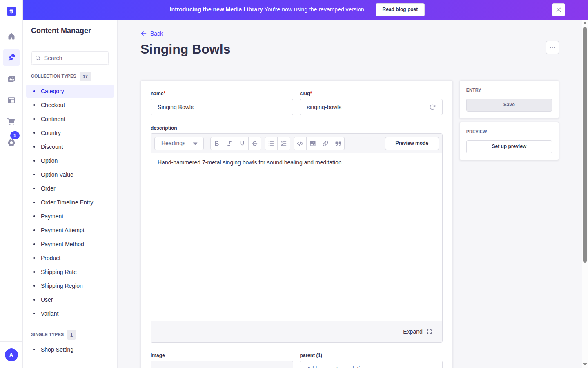The height and width of the screenshot is (368, 588).
Task: Open Settings gear icon with badge
Action: [11, 143]
